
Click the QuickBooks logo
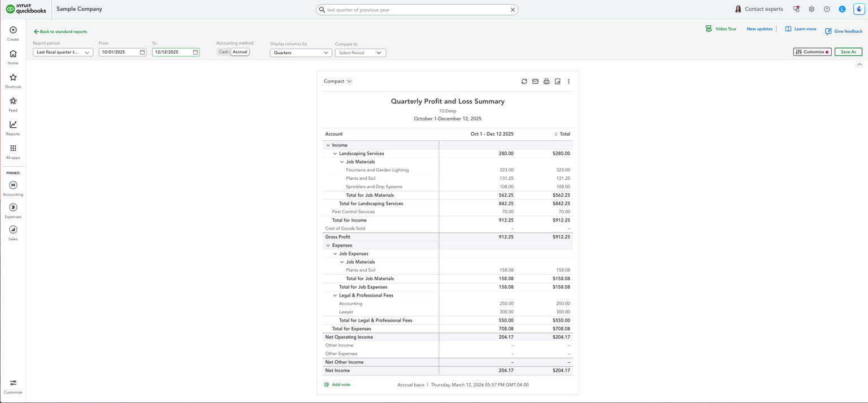[x=26, y=9]
